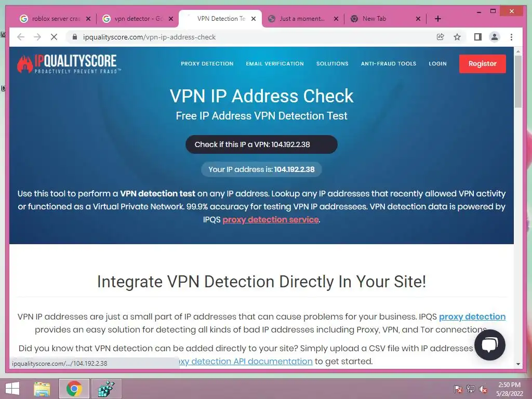Click the red Register button
532x399 pixels.
pos(483,64)
